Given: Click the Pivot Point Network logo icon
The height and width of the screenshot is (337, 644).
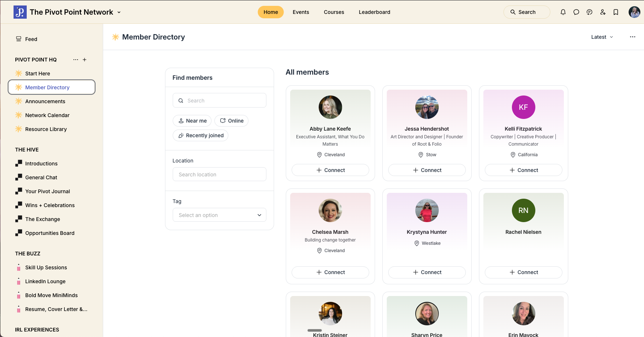Looking at the screenshot, I should click(x=20, y=12).
